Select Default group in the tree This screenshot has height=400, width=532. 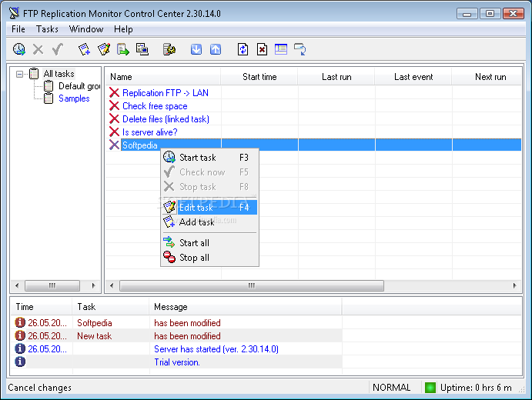(79, 86)
